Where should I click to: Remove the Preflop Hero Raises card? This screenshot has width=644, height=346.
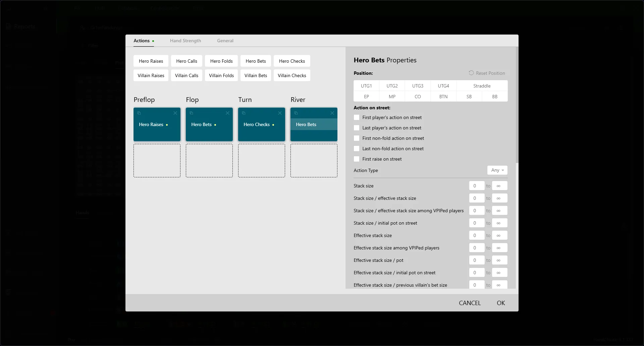coord(175,113)
